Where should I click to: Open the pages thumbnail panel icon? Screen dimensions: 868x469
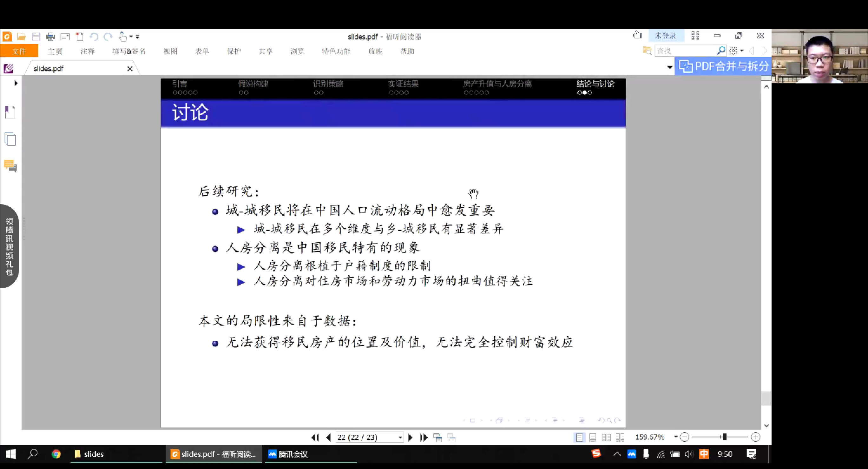[x=10, y=139]
